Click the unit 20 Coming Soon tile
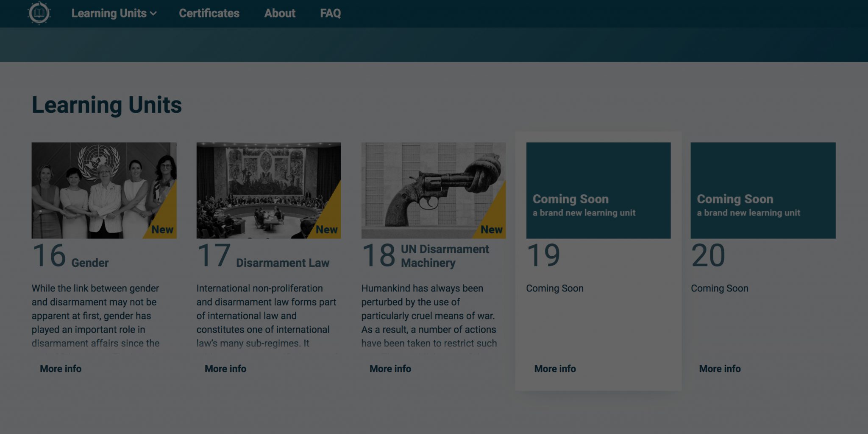Viewport: 868px width, 434px height. click(x=763, y=190)
